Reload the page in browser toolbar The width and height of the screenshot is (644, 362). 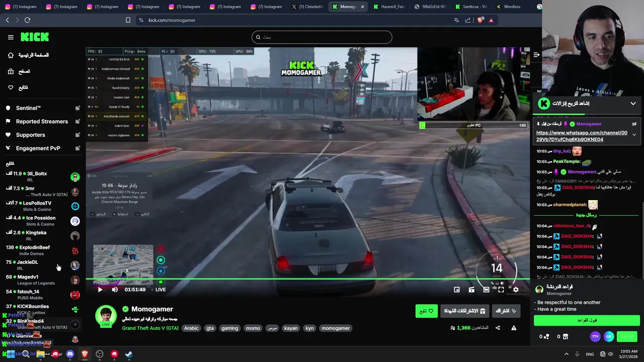[27, 20]
